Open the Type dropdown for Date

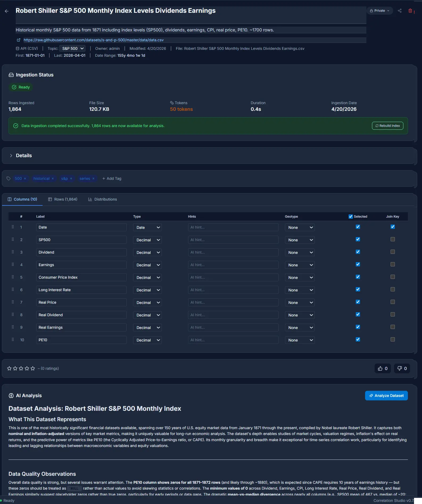tap(147, 227)
